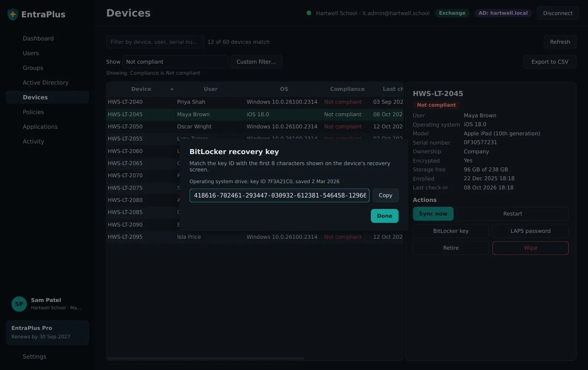Click the Disconnect button
This screenshot has width=588, height=370.
pyautogui.click(x=558, y=13)
